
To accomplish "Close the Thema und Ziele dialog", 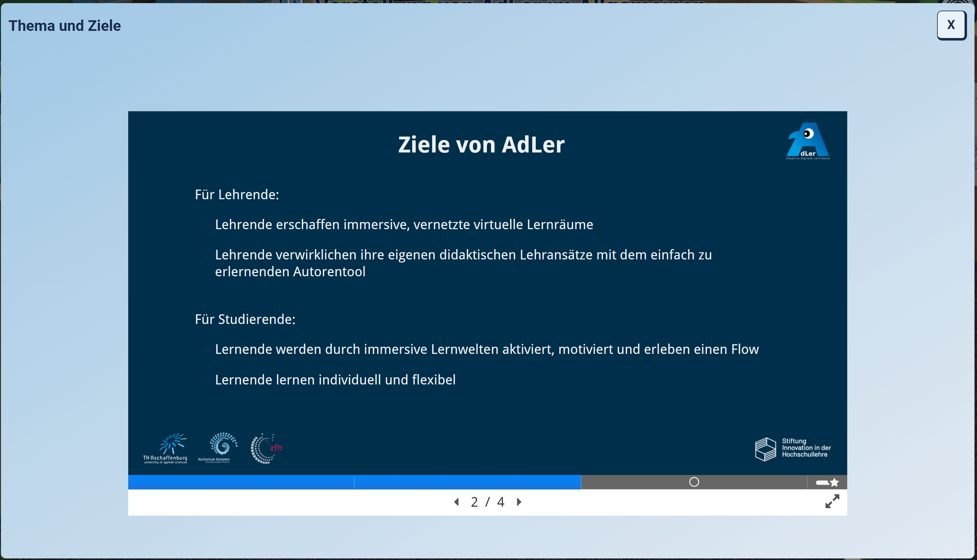I will click(951, 25).
